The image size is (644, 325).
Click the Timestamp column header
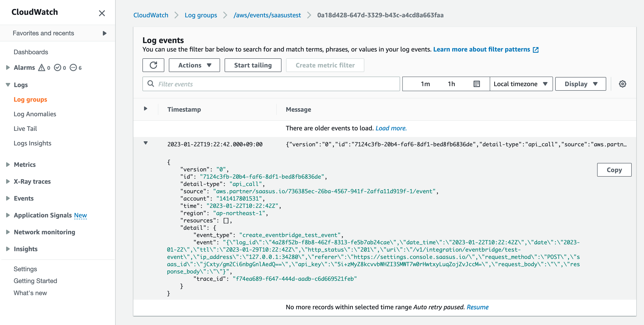pos(184,109)
